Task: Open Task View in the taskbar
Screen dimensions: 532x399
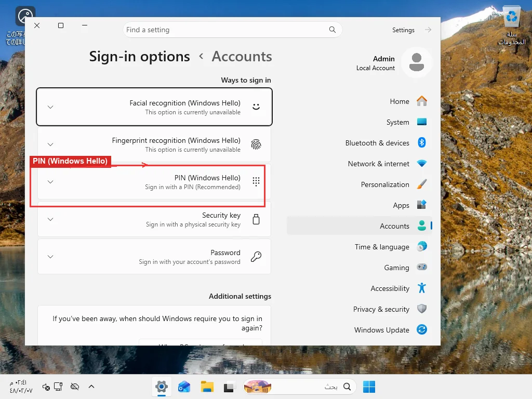Action: click(x=229, y=387)
